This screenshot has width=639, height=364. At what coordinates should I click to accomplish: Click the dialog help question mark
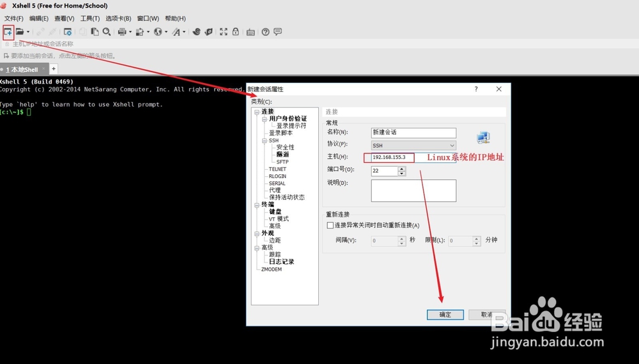point(476,89)
